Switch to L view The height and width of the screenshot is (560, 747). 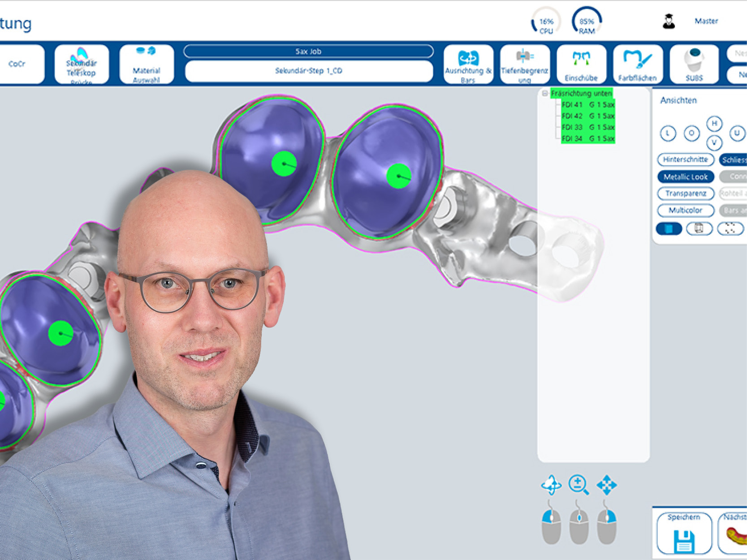point(668,133)
